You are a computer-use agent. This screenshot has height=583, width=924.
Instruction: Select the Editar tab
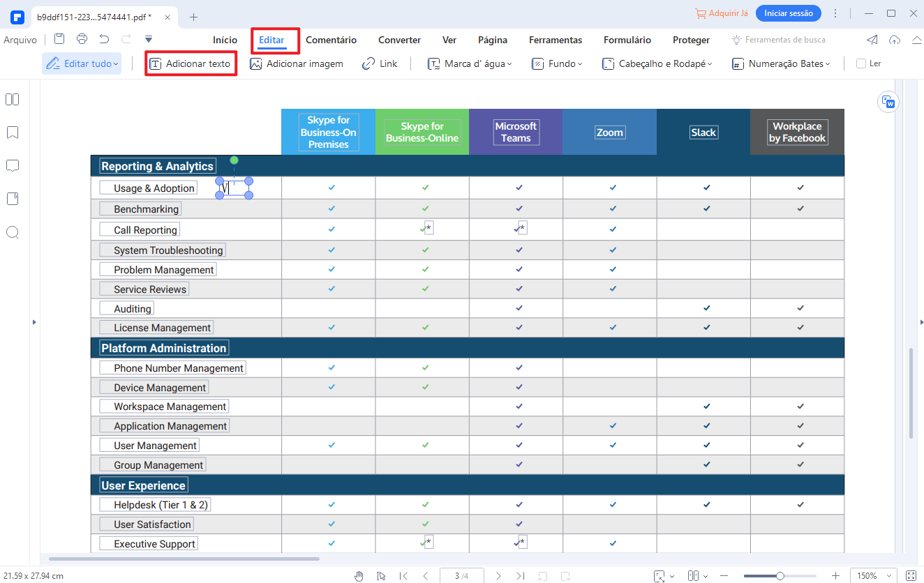271,40
